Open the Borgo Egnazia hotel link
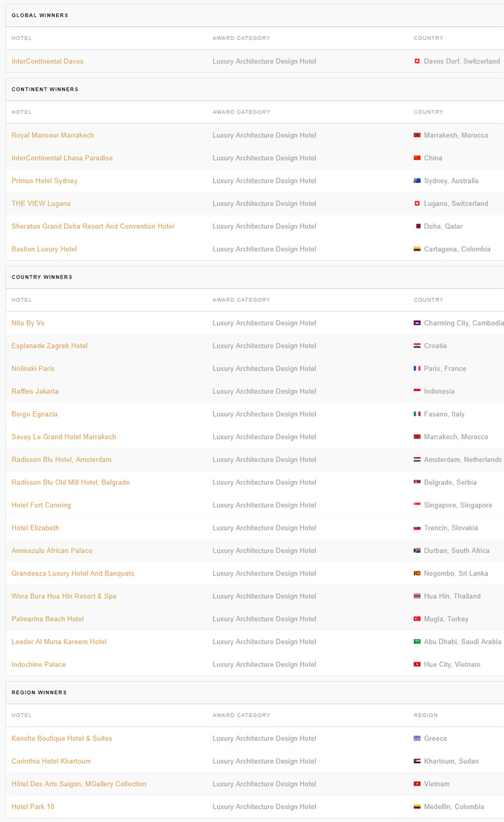504x822 pixels. click(35, 414)
